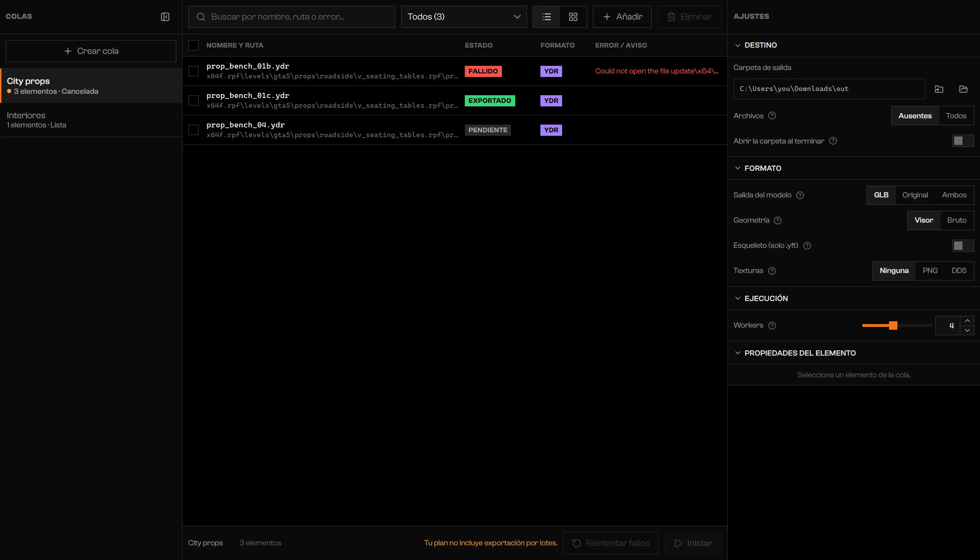Check the prop_bench_01b.ydr row checkbox

tap(194, 71)
